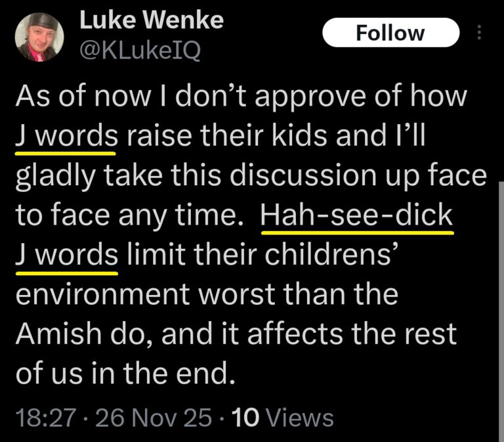Click the underlined "Hah-see-dick" text
504x442 pixels.
[358, 215]
